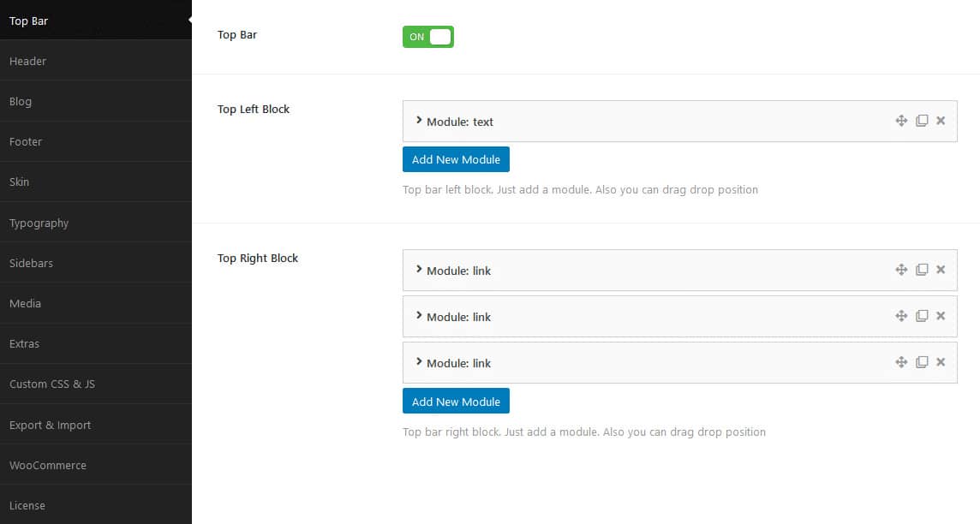Open Export & Import section
Viewport: 980px width, 524px height.
(x=96, y=425)
